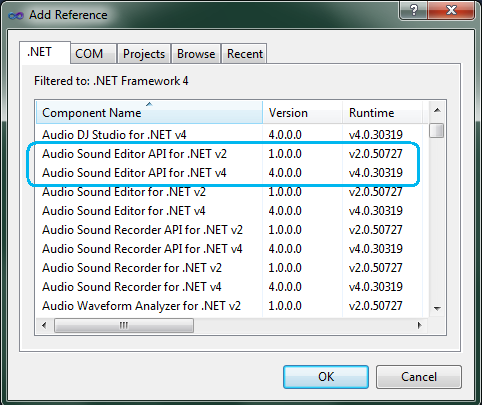
Task: Confirm with the OK button
Action: [x=326, y=377]
